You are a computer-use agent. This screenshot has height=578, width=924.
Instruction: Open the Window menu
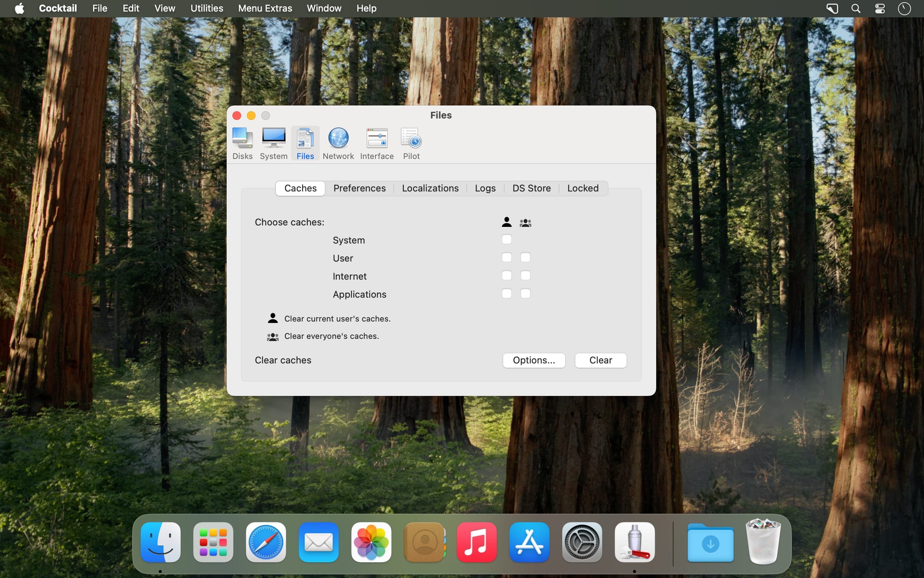(x=324, y=8)
